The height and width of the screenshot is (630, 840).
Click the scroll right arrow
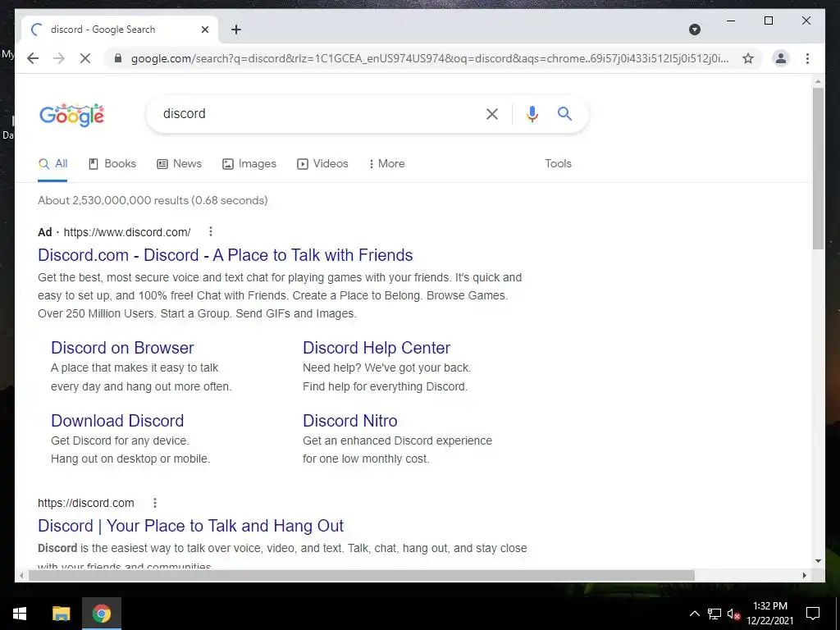pos(804,575)
